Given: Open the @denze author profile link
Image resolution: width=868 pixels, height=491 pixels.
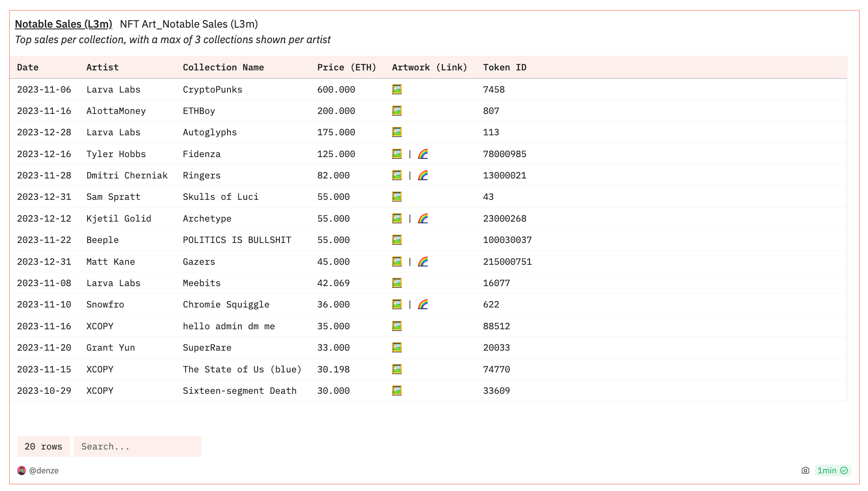Looking at the screenshot, I should [44, 470].
